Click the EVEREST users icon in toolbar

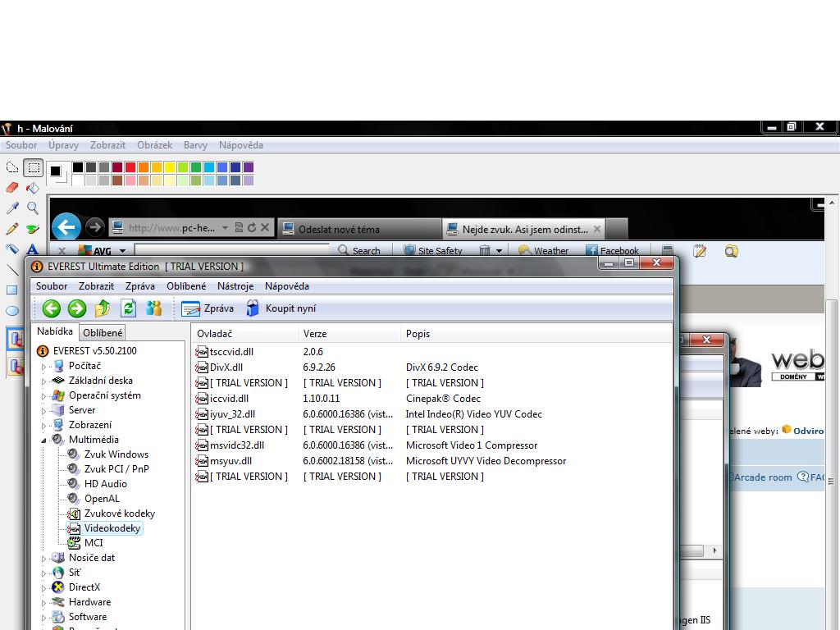pyautogui.click(x=153, y=308)
